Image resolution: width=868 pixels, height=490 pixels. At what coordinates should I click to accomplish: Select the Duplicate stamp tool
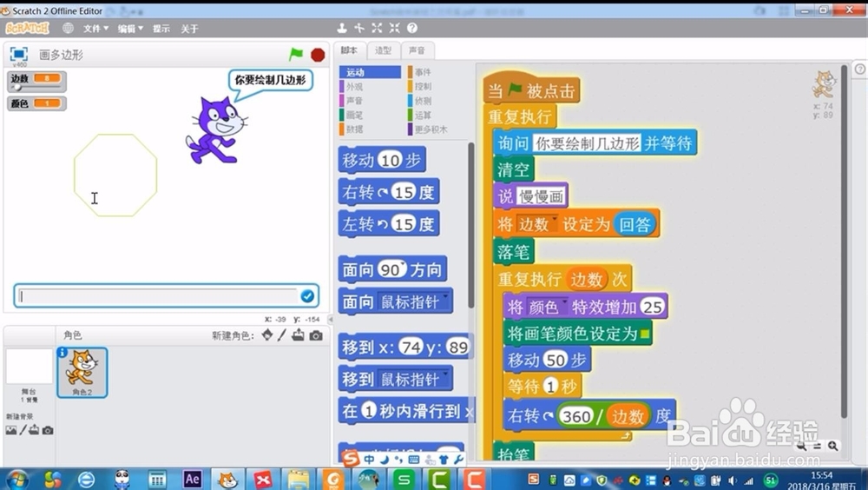pos(342,29)
